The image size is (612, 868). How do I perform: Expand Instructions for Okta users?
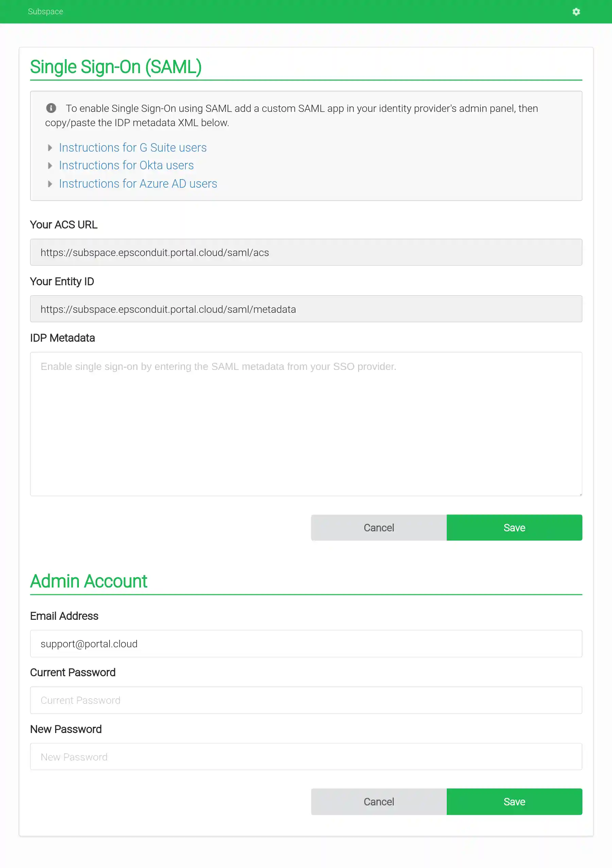(50, 166)
